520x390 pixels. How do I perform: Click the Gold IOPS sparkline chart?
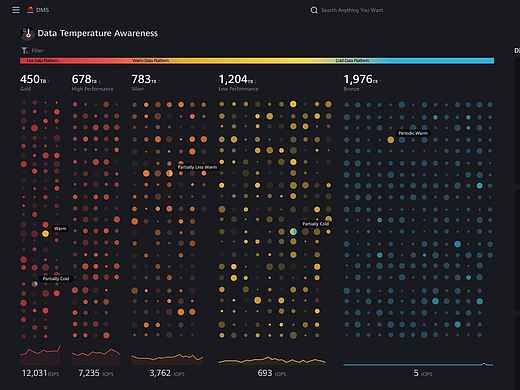[40, 355]
